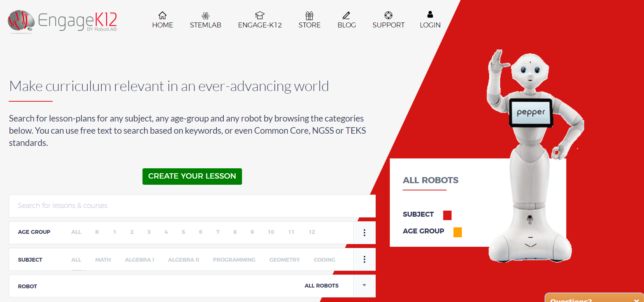
Task: Click the lessons and courses search field
Action: (x=191, y=206)
